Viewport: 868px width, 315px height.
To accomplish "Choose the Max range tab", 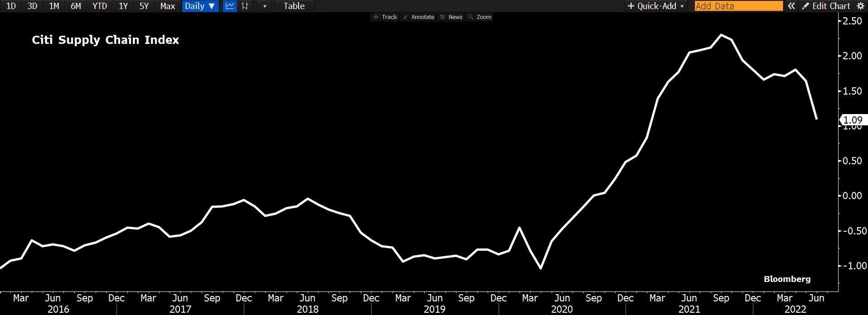I will 168,6.
